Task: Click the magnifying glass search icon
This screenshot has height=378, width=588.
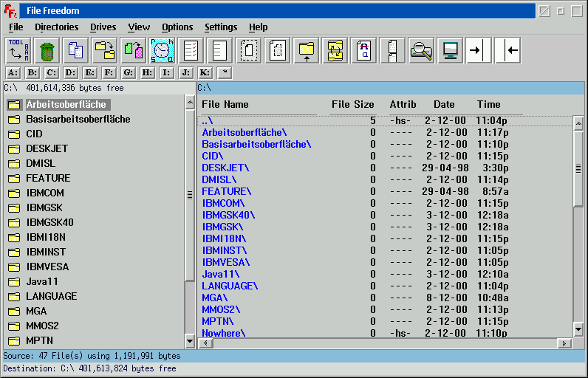Action: [x=421, y=50]
